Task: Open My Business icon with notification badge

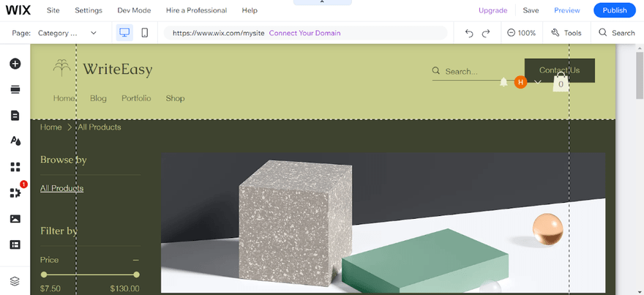Action: (x=15, y=193)
